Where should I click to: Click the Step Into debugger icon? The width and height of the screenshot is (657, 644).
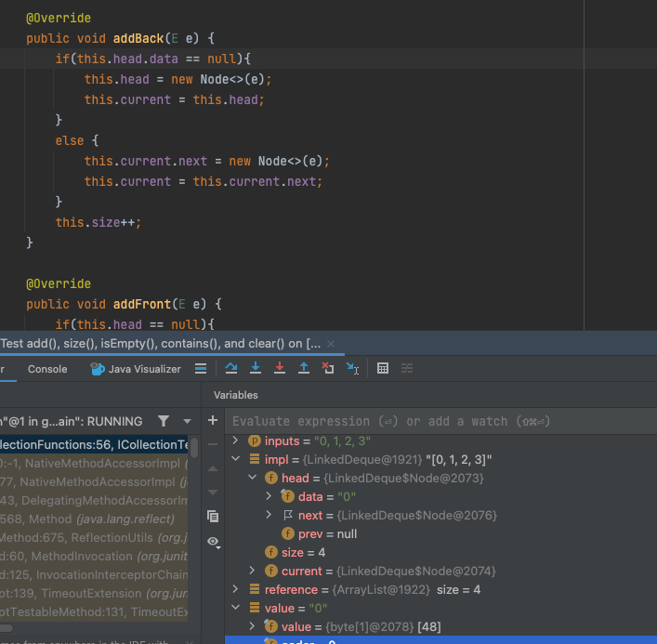[256, 369]
